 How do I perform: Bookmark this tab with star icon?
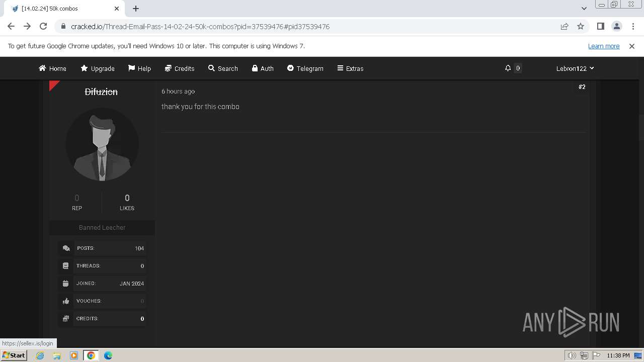(581, 26)
